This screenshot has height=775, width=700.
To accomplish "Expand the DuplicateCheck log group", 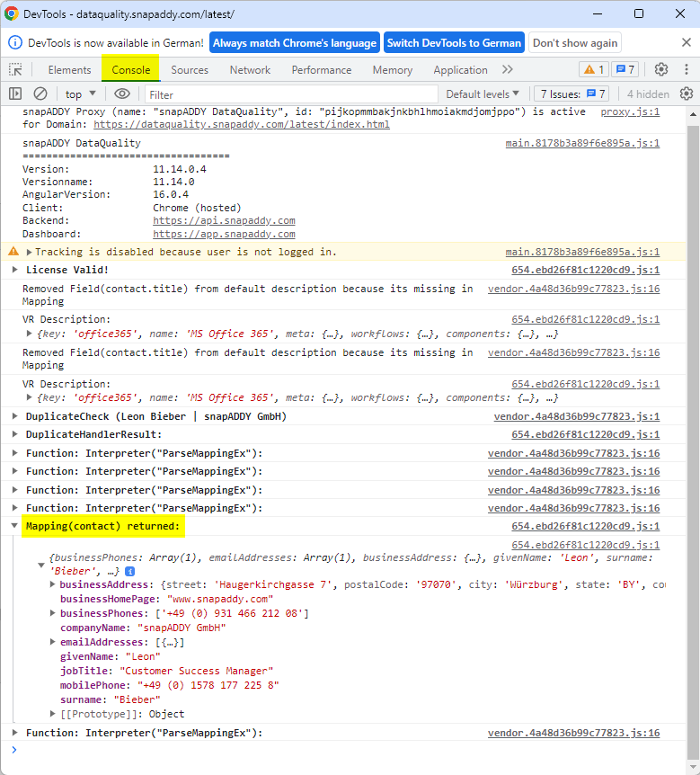I will click(x=14, y=416).
